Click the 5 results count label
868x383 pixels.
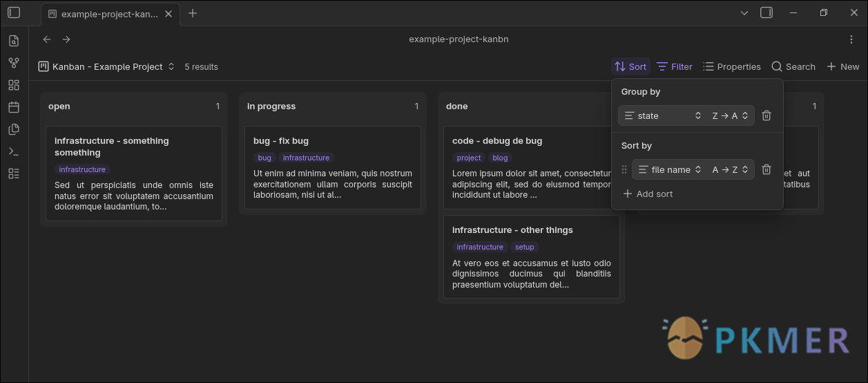(201, 66)
